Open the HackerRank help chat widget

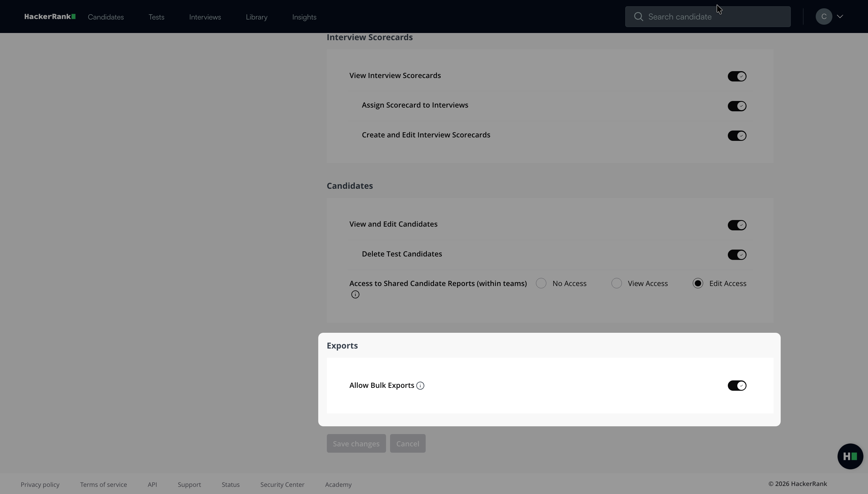point(850,456)
